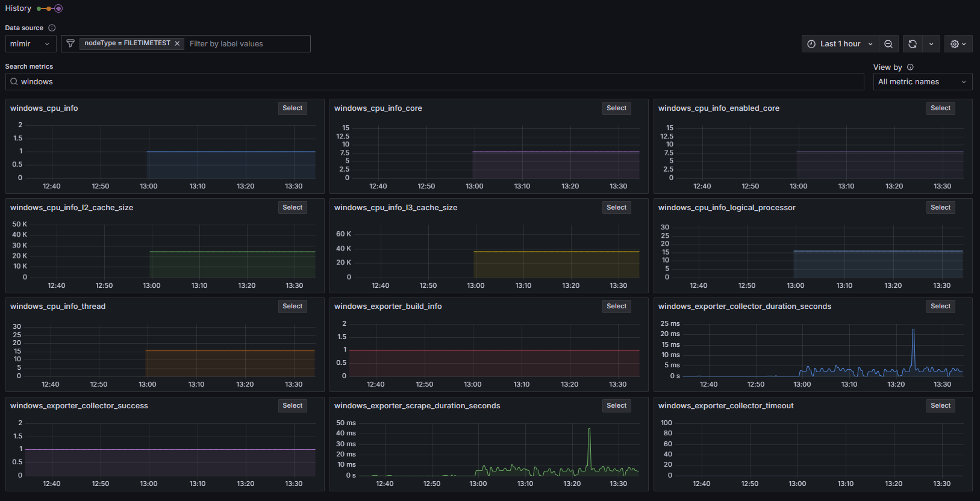Image resolution: width=980 pixels, height=501 pixels.
Task: Zoom out the time range
Action: point(888,44)
